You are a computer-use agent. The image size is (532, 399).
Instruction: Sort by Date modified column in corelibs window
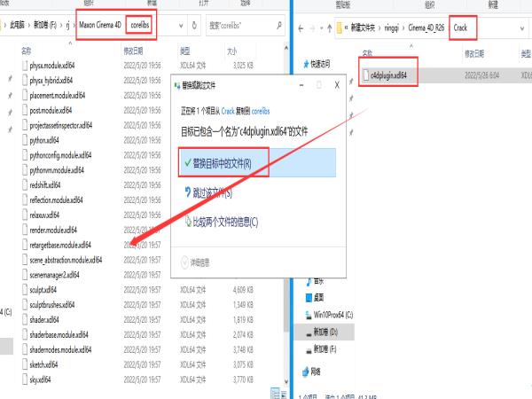(x=133, y=51)
